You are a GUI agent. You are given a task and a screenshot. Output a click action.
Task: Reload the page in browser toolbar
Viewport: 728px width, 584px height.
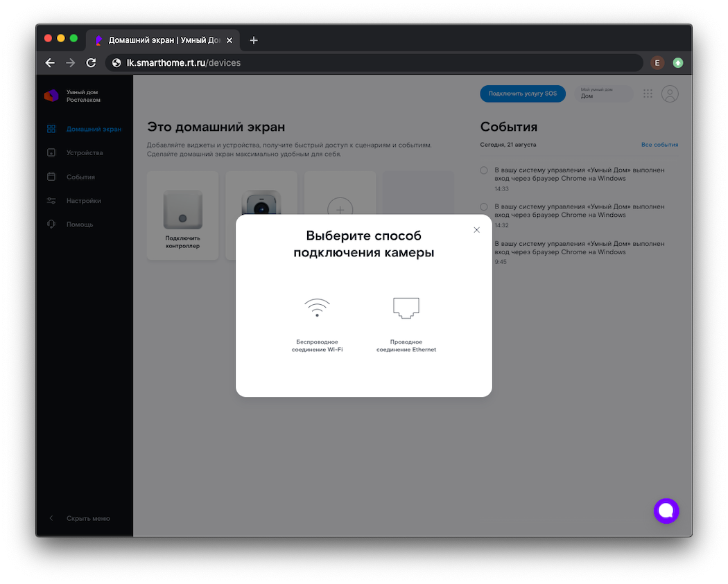click(x=91, y=63)
